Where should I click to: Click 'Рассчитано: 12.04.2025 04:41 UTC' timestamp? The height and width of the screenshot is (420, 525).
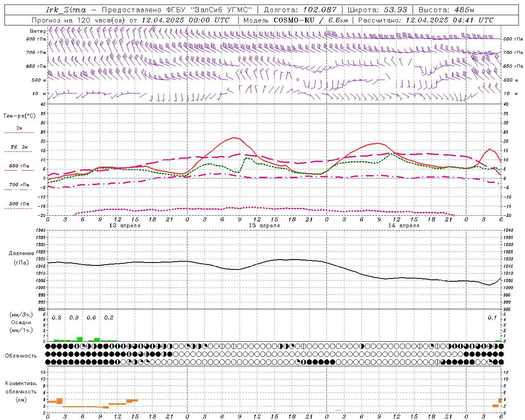pos(426,20)
